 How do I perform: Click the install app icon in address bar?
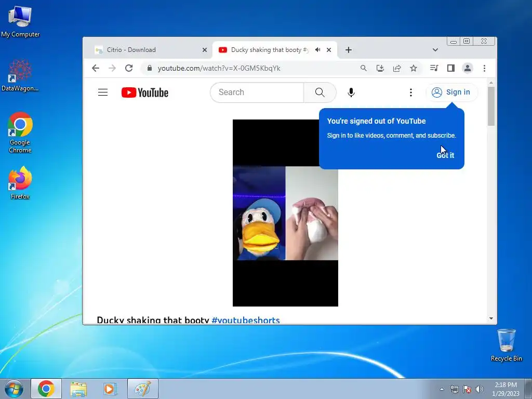point(380,68)
